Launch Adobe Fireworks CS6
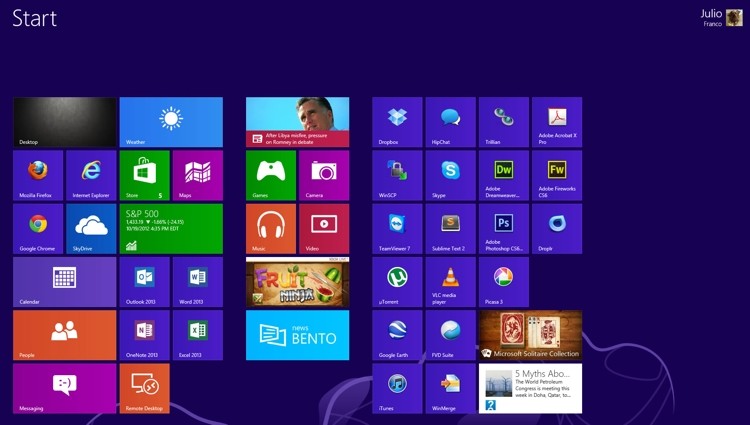Image resolution: width=750 pixels, height=425 pixels. (557, 175)
